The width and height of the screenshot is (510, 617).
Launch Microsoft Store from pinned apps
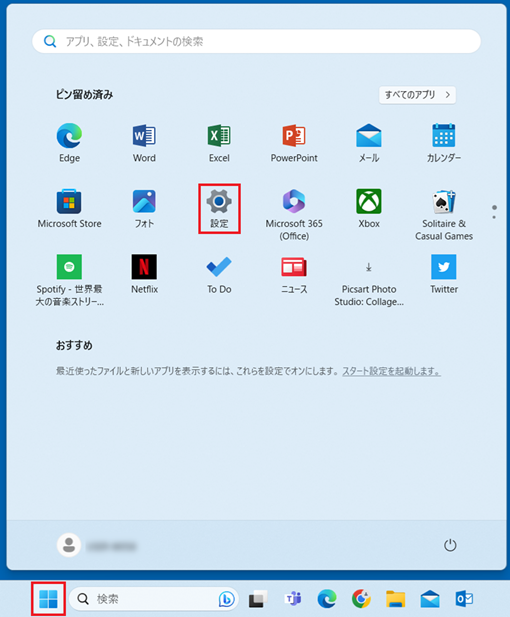(x=69, y=209)
